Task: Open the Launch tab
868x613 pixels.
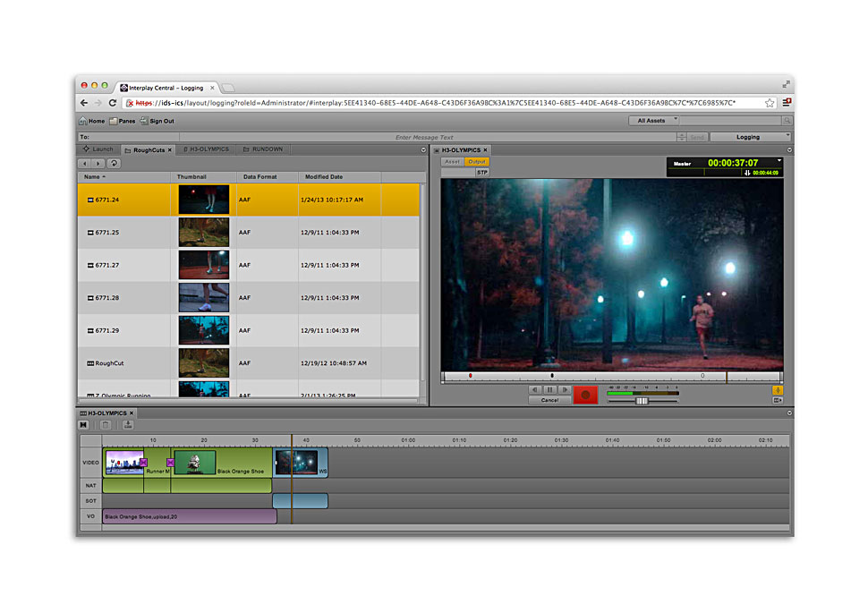Action: (x=98, y=149)
